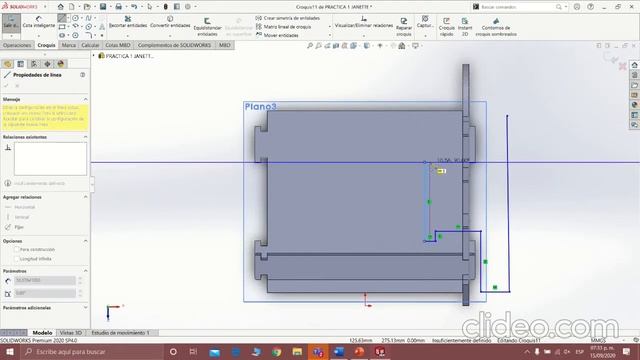Viewport: 640px width, 360px height.
Task: Add Fijar relation
Action: coord(14,227)
